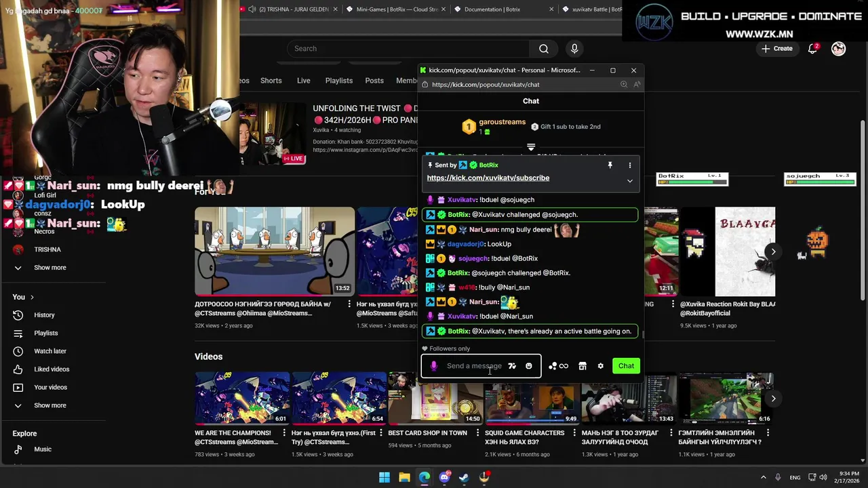Open YouTube notifications bell
Viewport: 868px width, 488px height.
tap(812, 49)
